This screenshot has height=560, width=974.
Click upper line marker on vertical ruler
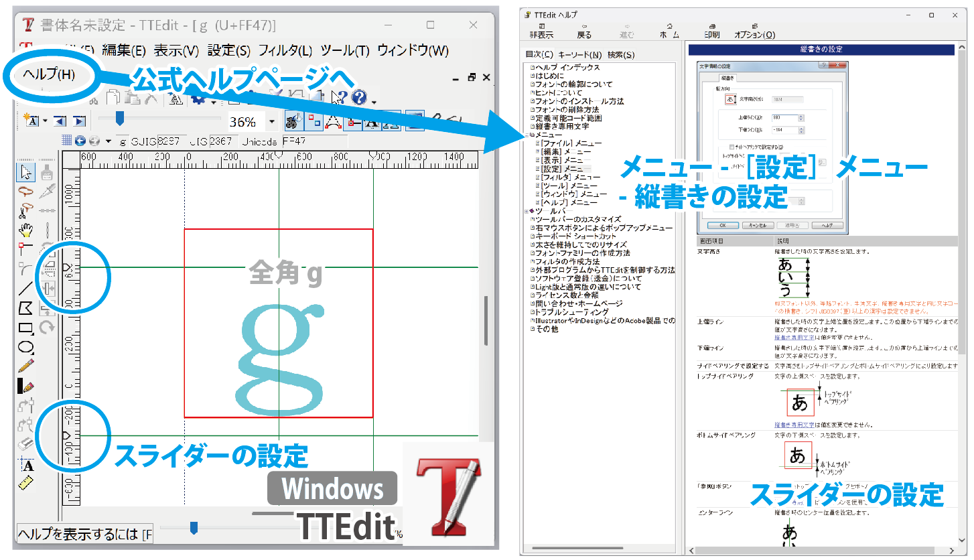coord(66,267)
